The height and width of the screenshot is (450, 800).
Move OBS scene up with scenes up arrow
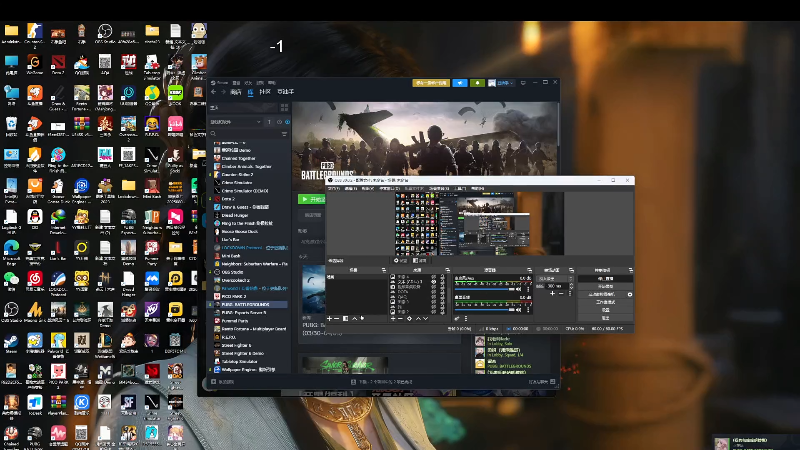click(x=355, y=318)
